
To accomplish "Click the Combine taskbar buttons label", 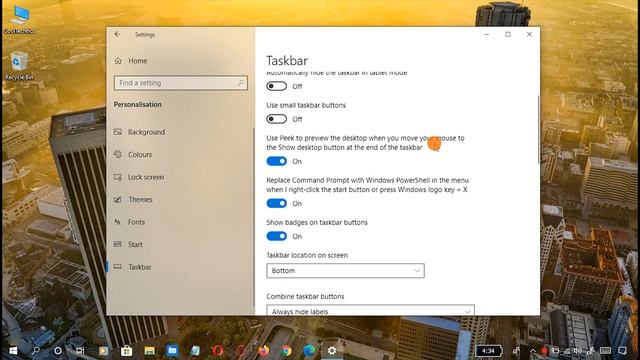I will tap(305, 296).
